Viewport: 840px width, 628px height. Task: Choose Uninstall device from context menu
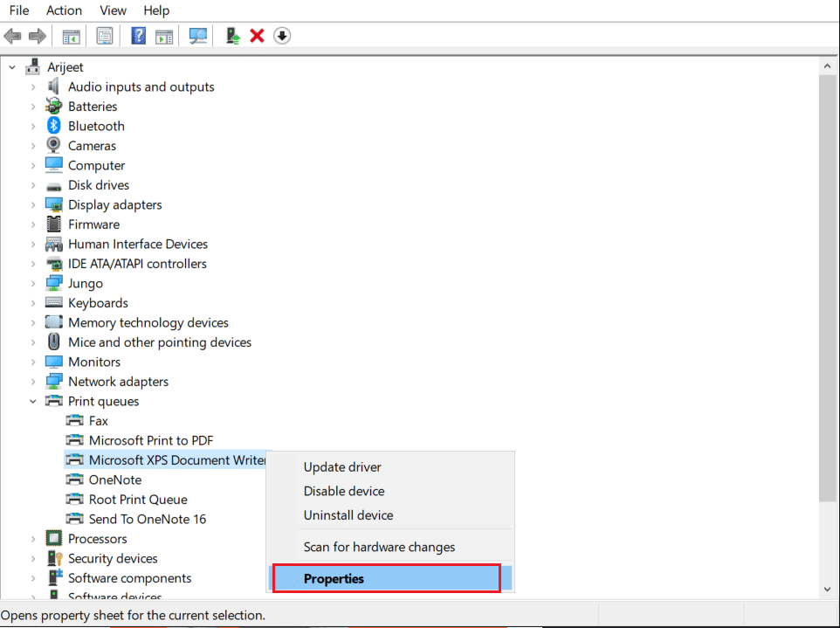point(390,515)
